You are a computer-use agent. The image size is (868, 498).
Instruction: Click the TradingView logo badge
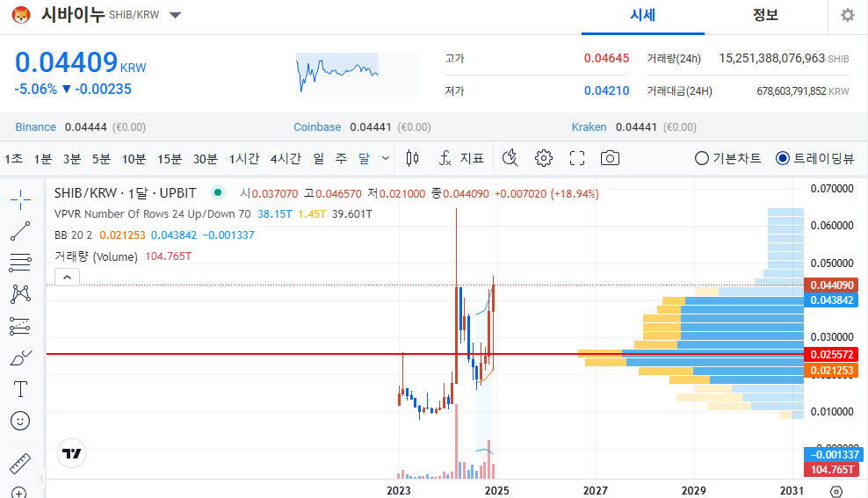pos(71,454)
